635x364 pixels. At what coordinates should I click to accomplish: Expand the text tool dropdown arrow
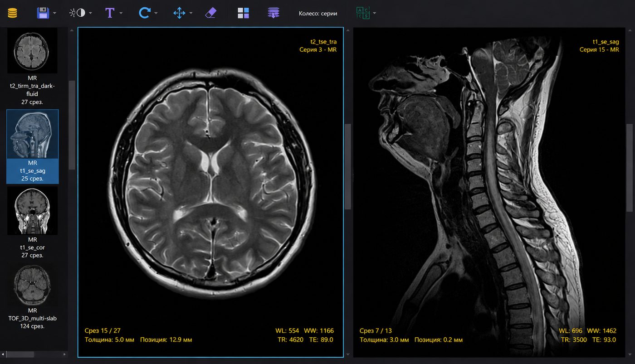[x=121, y=13]
